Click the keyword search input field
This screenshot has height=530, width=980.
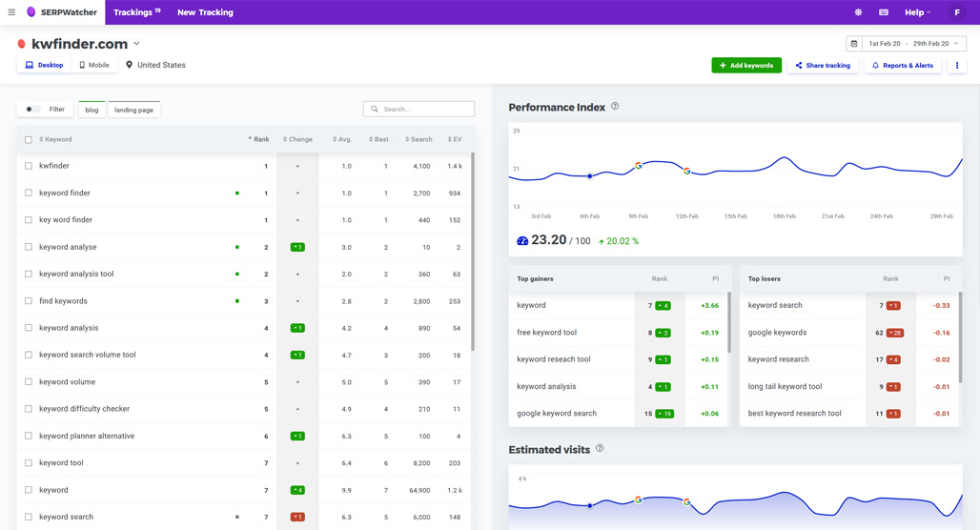click(x=419, y=109)
